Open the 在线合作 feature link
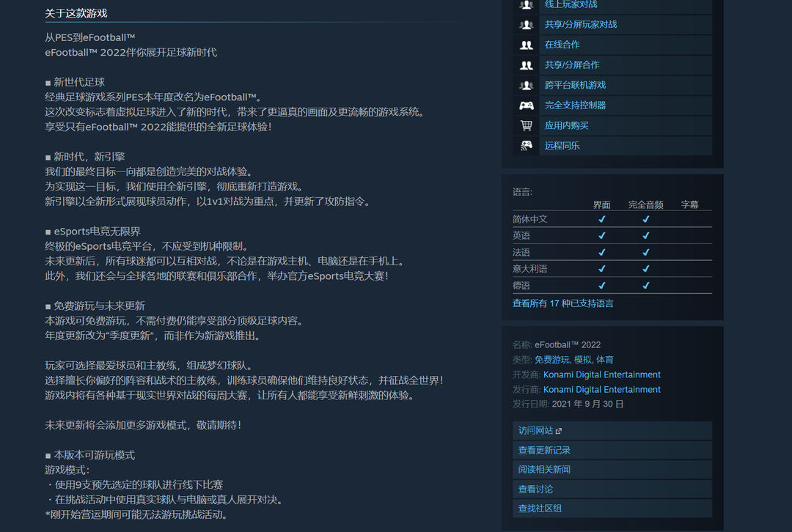 pos(562,45)
